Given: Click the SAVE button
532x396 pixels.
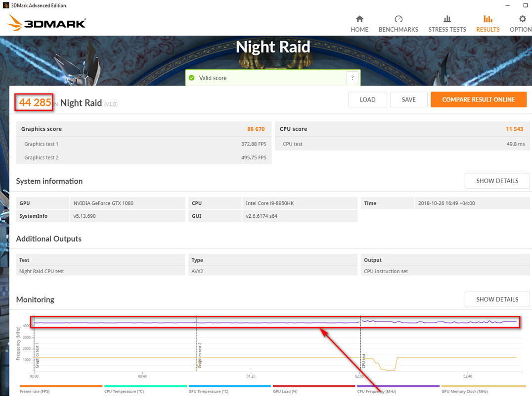Looking at the screenshot, I should (408, 99).
